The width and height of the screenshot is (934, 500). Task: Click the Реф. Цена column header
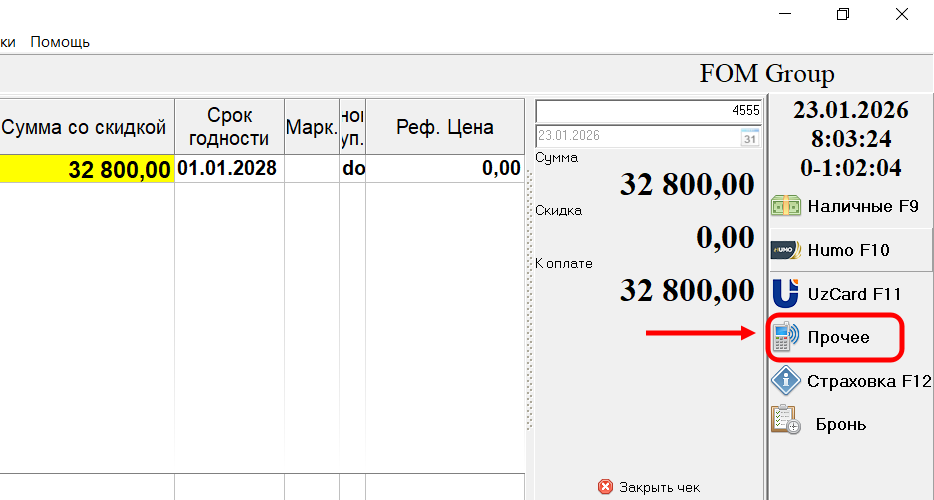point(445,127)
